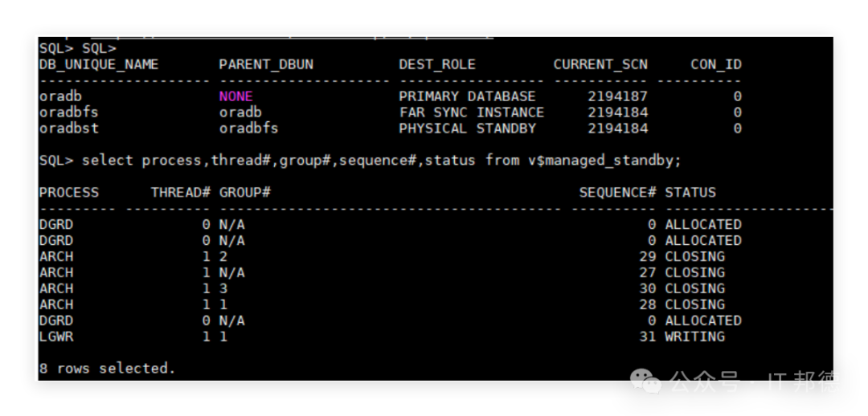The image size is (868, 416).
Task: Click SCN 2194184 in the oradbst row
Action: click(x=617, y=128)
